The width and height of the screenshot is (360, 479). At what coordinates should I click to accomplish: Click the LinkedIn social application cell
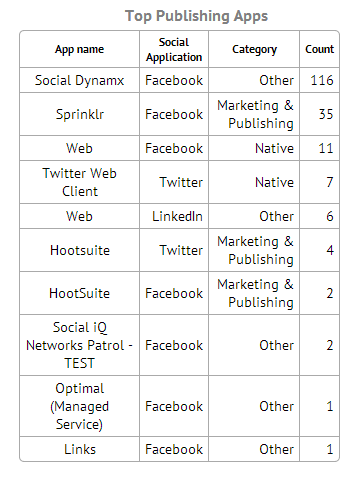[x=174, y=216]
